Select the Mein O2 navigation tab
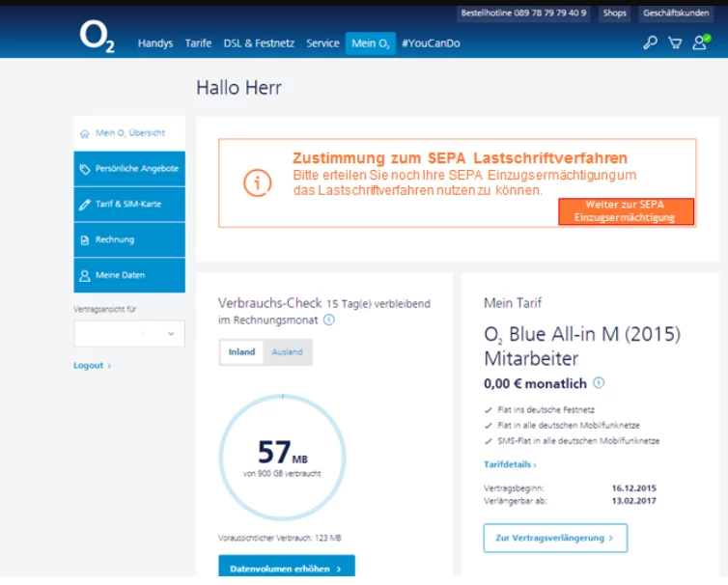 click(371, 43)
